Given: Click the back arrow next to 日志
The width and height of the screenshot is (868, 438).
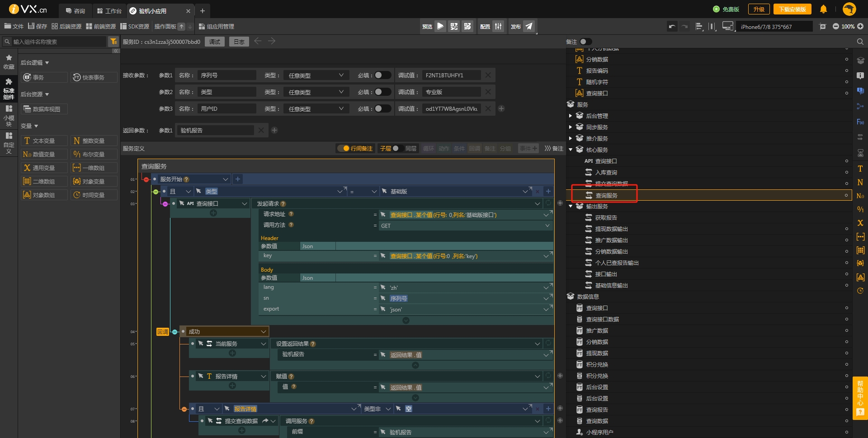Looking at the screenshot, I should [258, 41].
